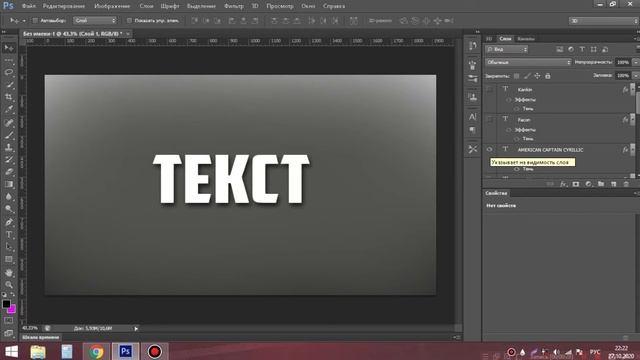Set the foreground color swatch
640x360 pixels.
point(6,304)
